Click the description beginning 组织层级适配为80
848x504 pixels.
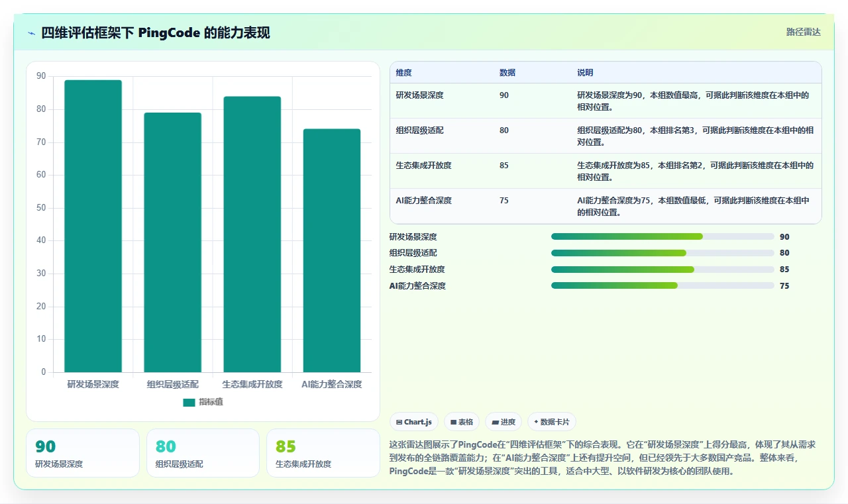click(696, 136)
